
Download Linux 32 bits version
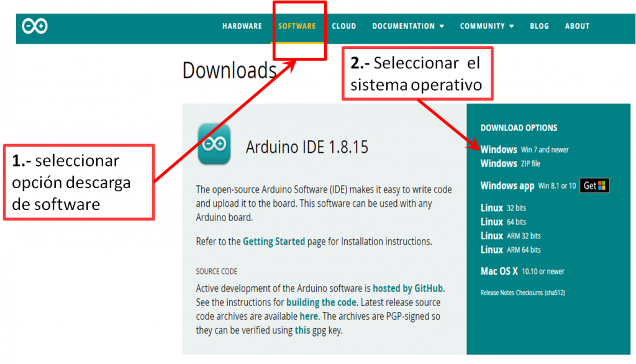503,208
